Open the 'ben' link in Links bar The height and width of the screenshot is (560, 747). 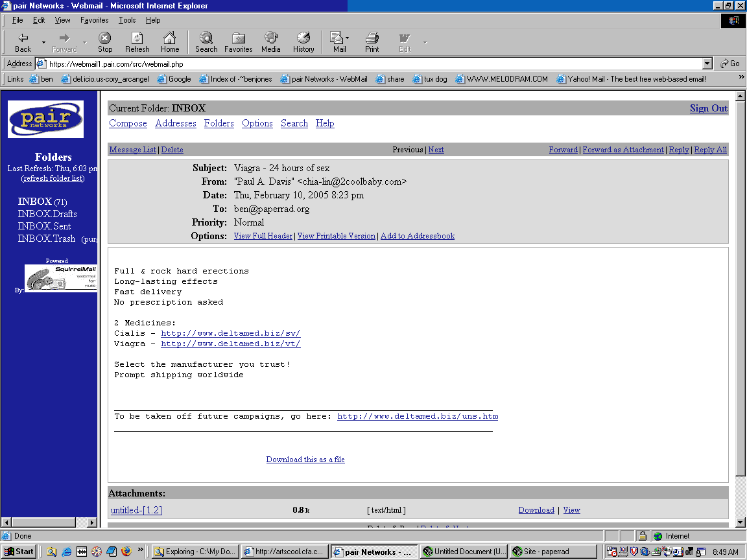pos(41,79)
